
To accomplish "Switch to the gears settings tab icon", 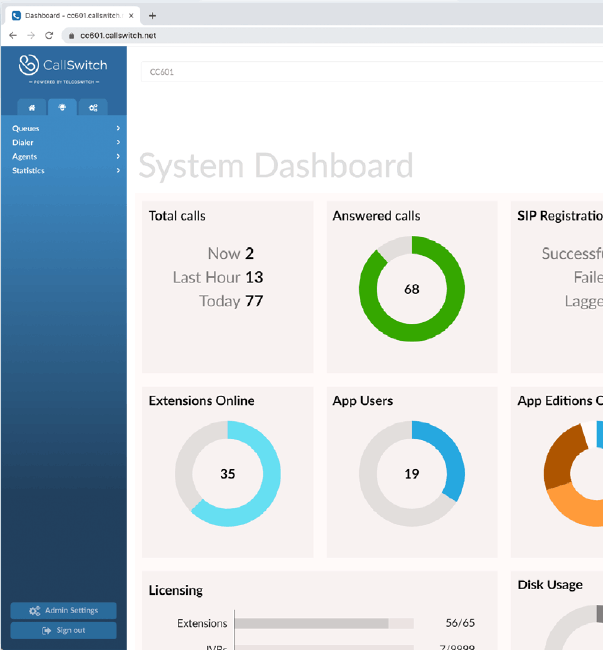I will 92,108.
